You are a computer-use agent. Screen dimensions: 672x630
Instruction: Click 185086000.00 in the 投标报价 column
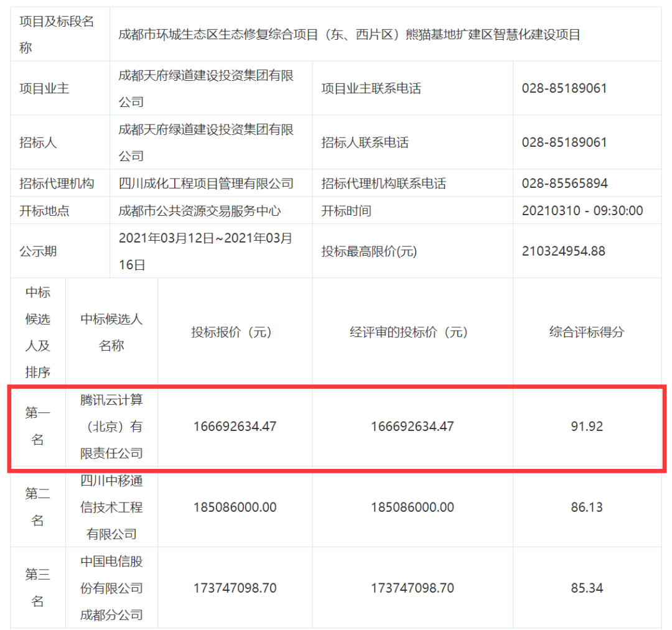(x=235, y=507)
